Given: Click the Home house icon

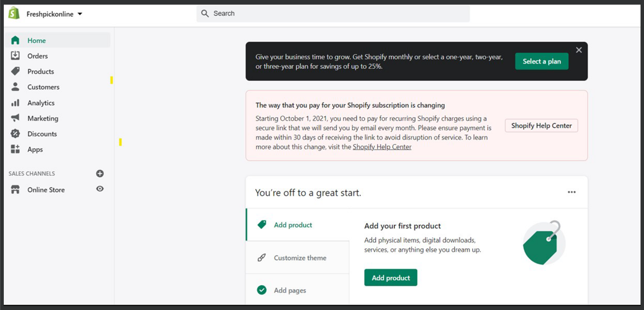Looking at the screenshot, I should [x=15, y=40].
